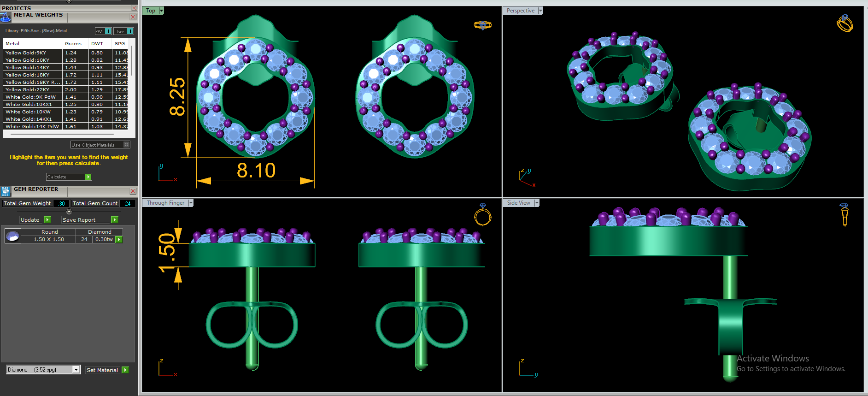Image resolution: width=868 pixels, height=396 pixels.
Task: Toggle the User switch
Action: pyautogui.click(x=123, y=31)
